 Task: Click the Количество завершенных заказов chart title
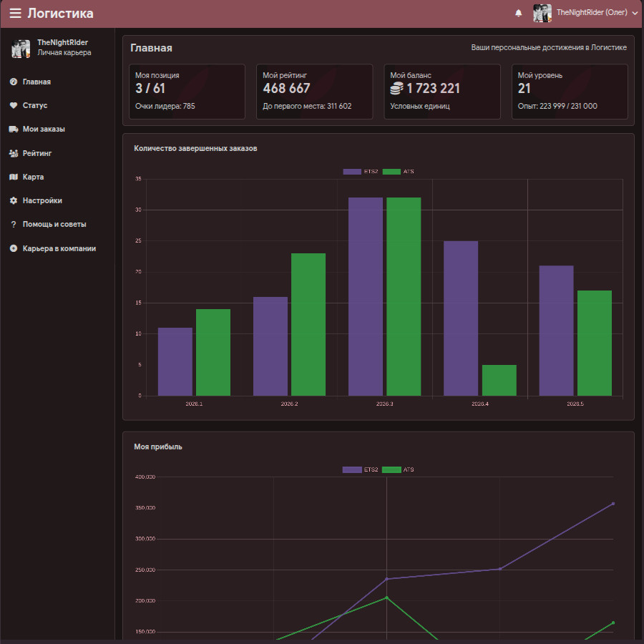[195, 149]
